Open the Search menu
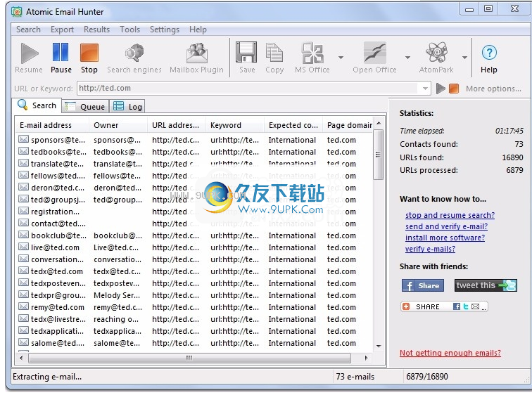Viewport: 532px width, 395px height. 28,30
